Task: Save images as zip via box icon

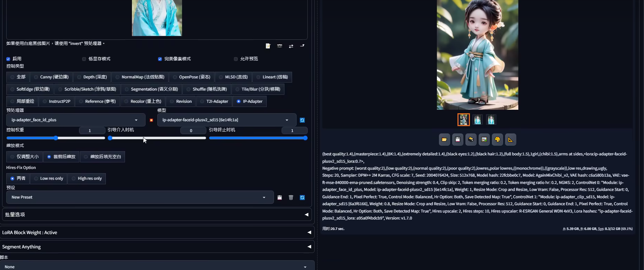Action: tap(471, 139)
